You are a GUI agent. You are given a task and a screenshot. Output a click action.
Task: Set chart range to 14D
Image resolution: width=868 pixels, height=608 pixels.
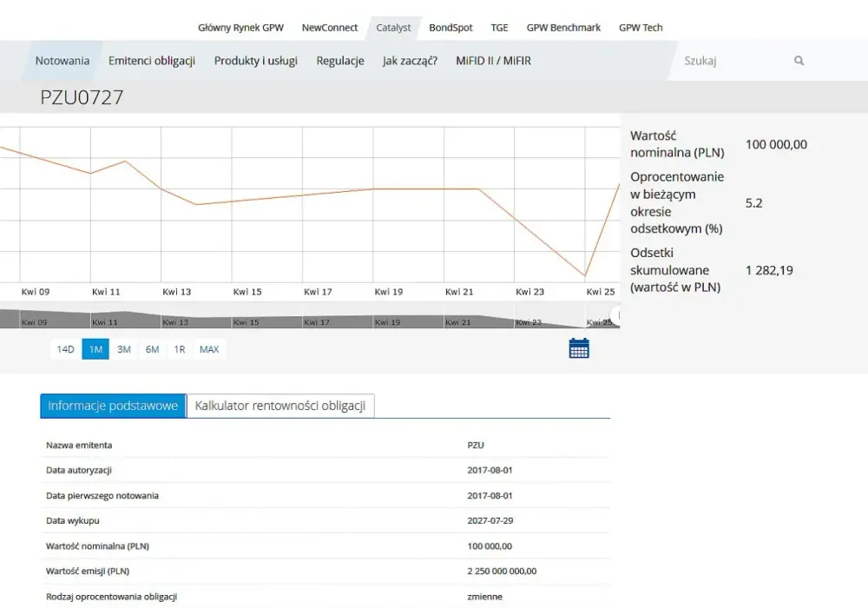click(x=65, y=349)
